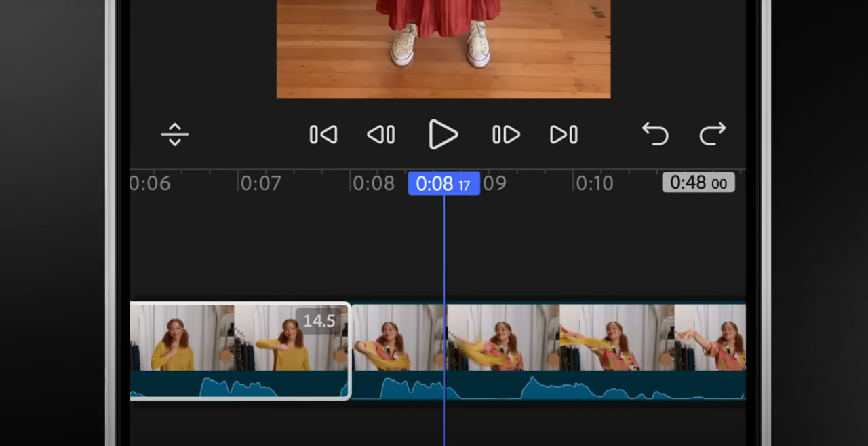The height and width of the screenshot is (446, 868).
Task: Click the audio waveform under the selected clip
Action: [237, 386]
